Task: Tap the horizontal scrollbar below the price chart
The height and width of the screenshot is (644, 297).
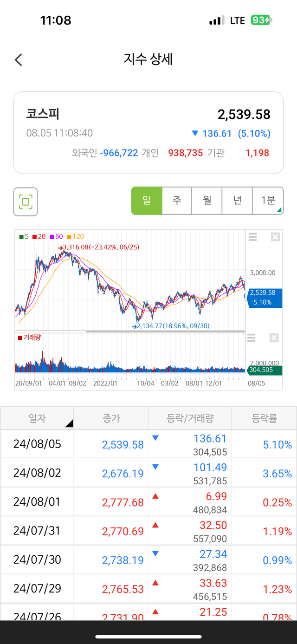Action: 165,332
